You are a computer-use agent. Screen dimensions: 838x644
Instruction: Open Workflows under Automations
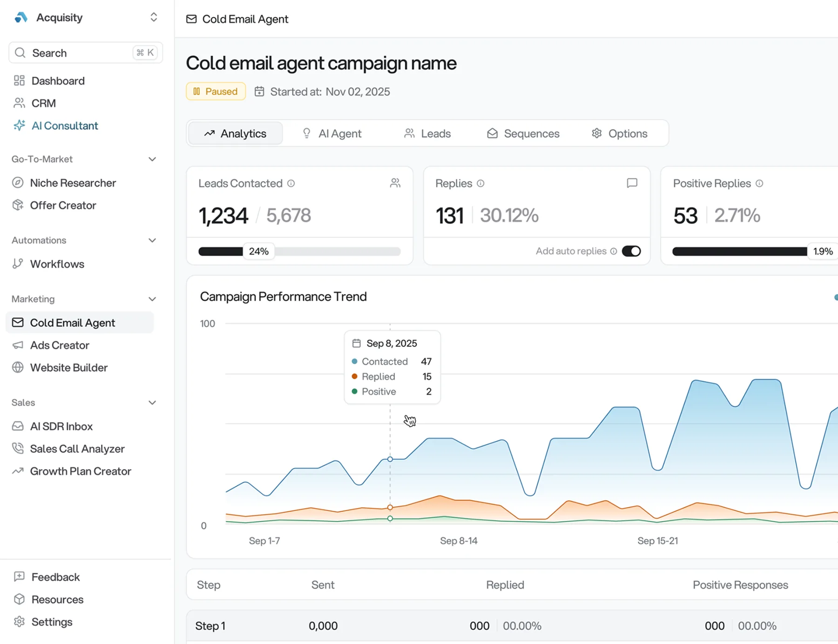pos(58,264)
